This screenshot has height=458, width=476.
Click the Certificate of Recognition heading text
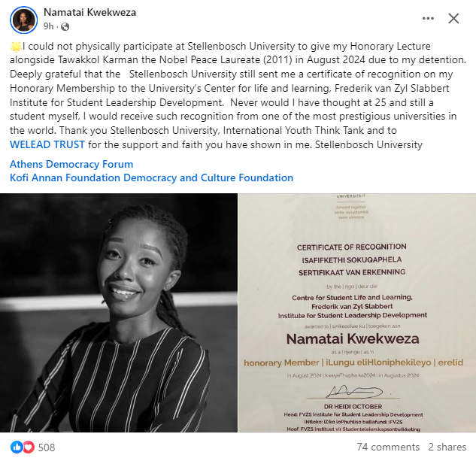point(351,247)
